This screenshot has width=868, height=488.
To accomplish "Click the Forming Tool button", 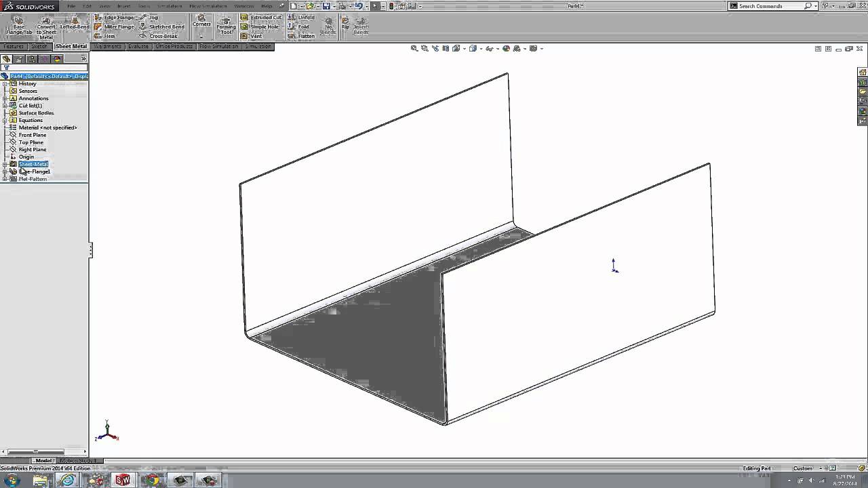I will coord(226,26).
